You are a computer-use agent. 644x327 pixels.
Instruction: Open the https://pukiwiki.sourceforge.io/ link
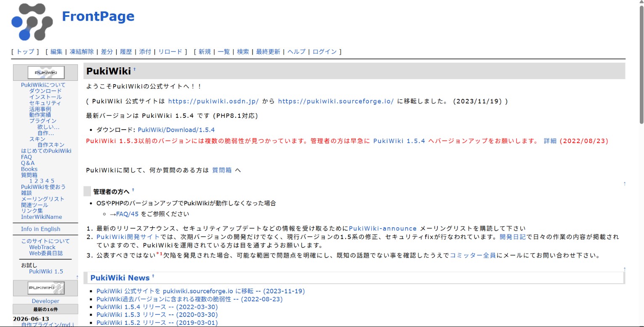336,101
